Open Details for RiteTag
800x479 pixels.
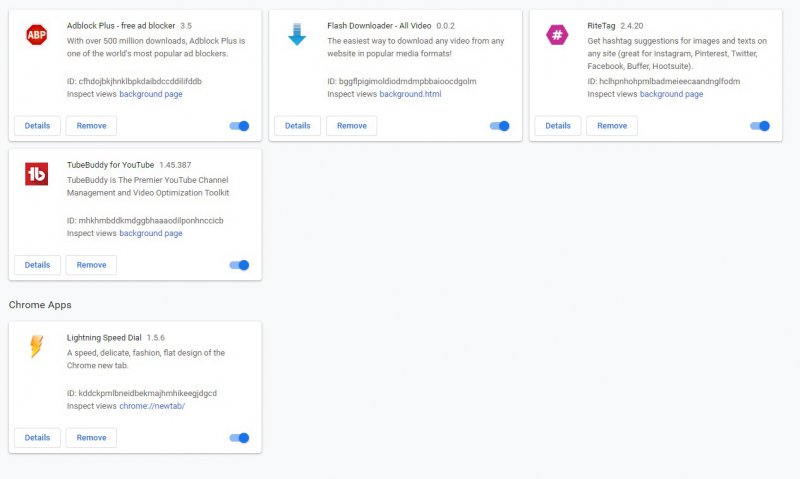(x=557, y=126)
